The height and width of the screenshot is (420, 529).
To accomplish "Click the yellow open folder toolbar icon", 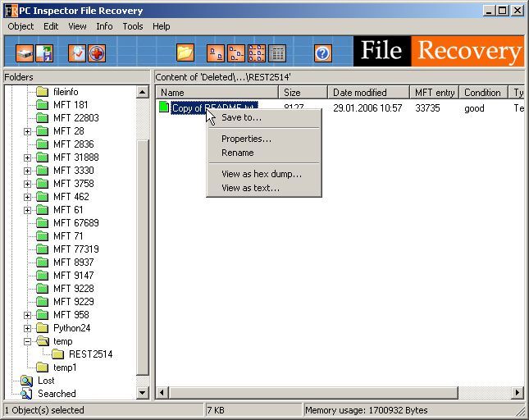I will pos(185,53).
